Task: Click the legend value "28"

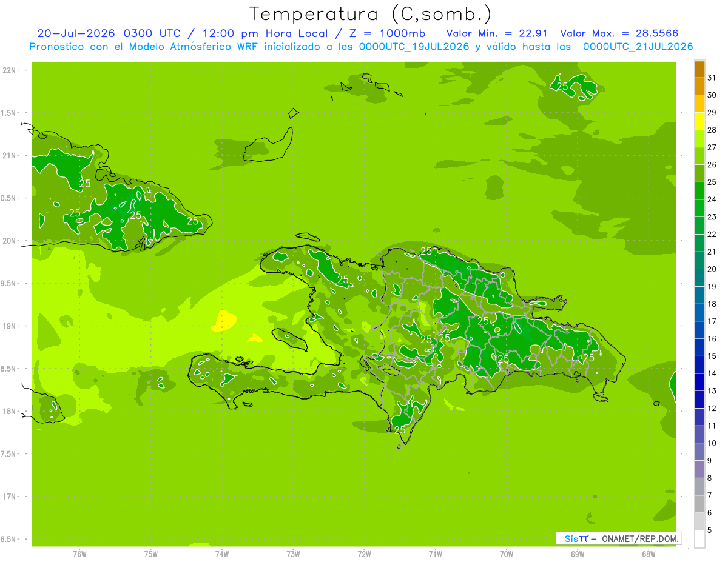Action: (x=712, y=130)
